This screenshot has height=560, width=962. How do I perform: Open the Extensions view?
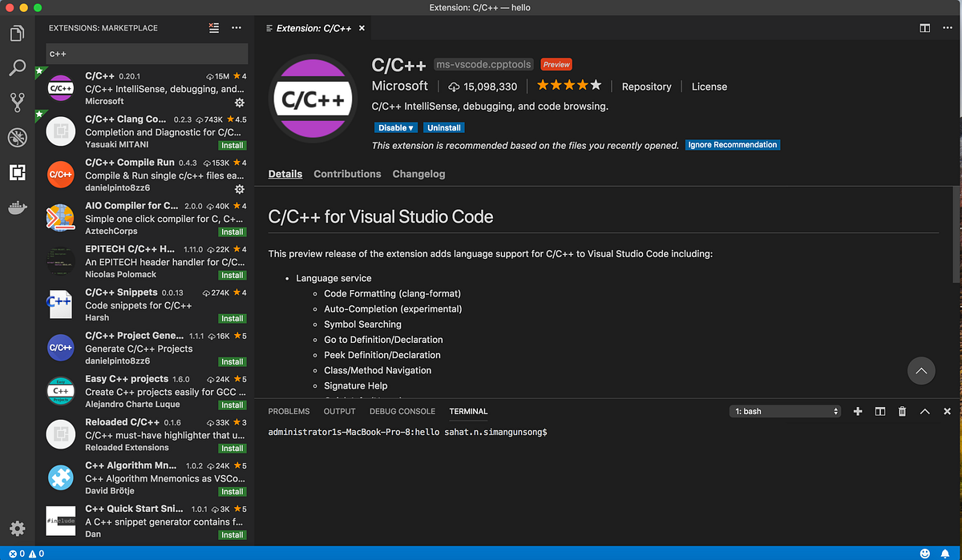pos(18,172)
